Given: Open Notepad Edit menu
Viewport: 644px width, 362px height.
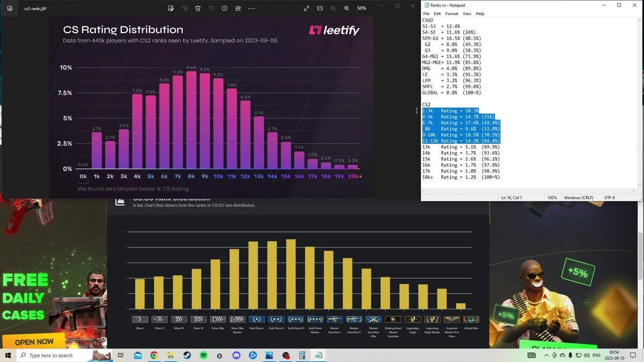Looking at the screenshot, I should tap(437, 14).
